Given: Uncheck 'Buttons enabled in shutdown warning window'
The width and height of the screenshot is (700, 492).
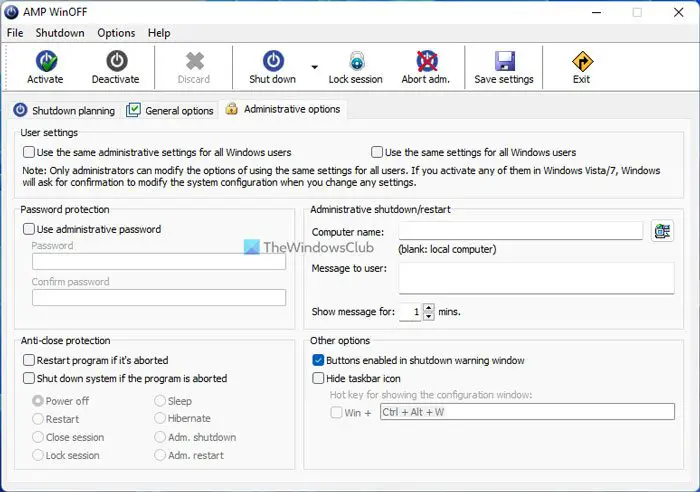Looking at the screenshot, I should 318,360.
